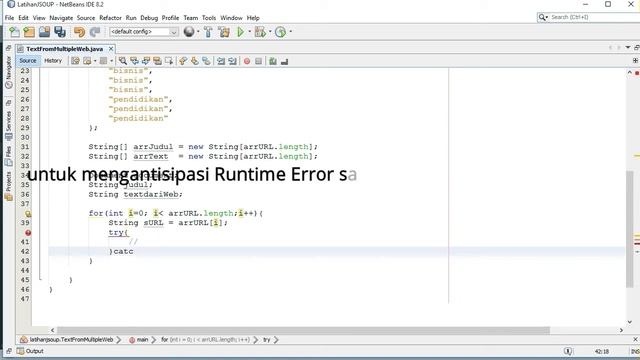The width and height of the screenshot is (640, 360).
Task: Click the New Project toolbar icon
Action: point(29,32)
